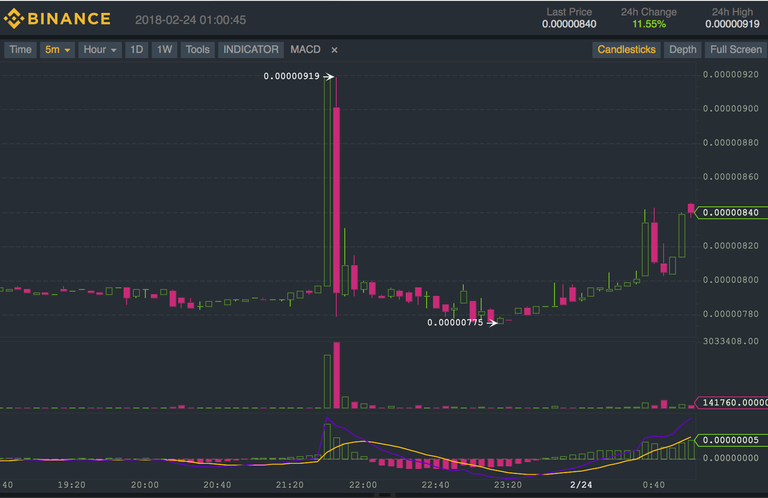Click the 0.00000775 low price annotation
The width and height of the screenshot is (768, 498).
click(x=455, y=323)
